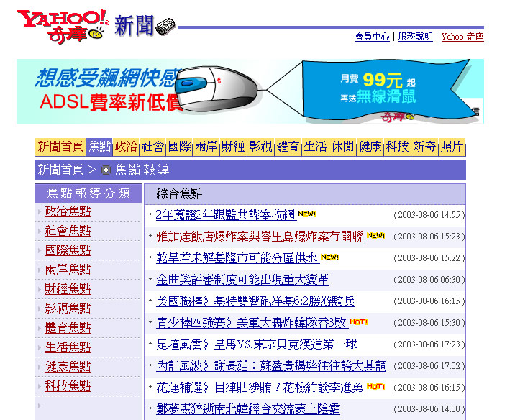The height and width of the screenshot is (420, 515).
Task: Open 雅加達飯店爆炸案與峇里島爆炸案有關聯 article
Action: click(260, 237)
